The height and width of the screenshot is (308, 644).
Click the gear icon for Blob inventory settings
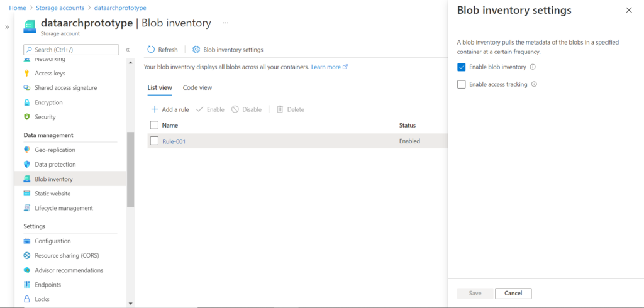(x=196, y=49)
